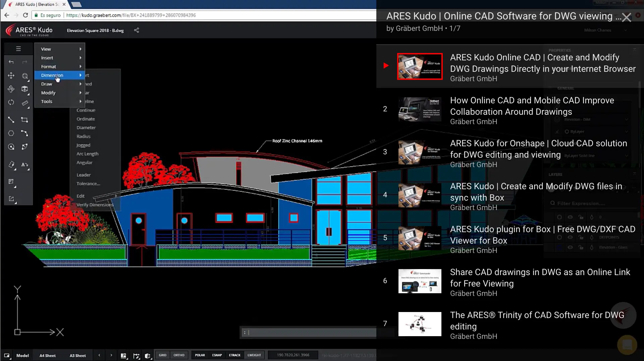Click into the command line input
The image size is (644, 361).
click(x=309, y=332)
